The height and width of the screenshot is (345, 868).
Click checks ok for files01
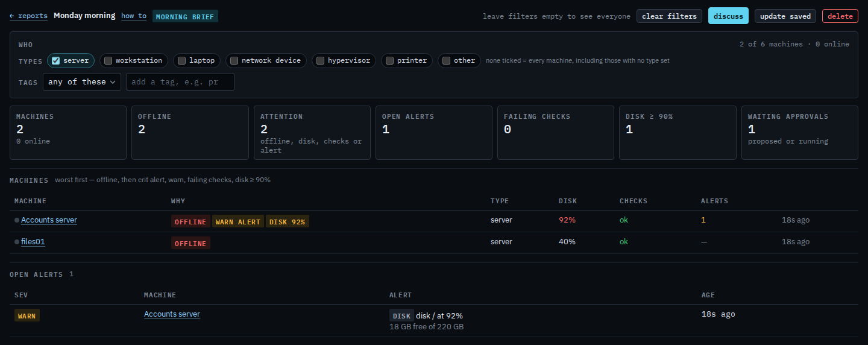[624, 242]
